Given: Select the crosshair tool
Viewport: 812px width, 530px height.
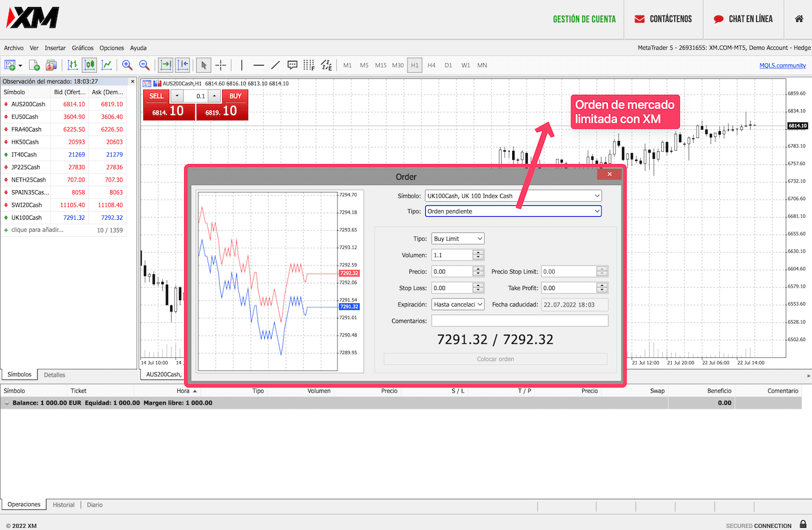Looking at the screenshot, I should [221, 65].
